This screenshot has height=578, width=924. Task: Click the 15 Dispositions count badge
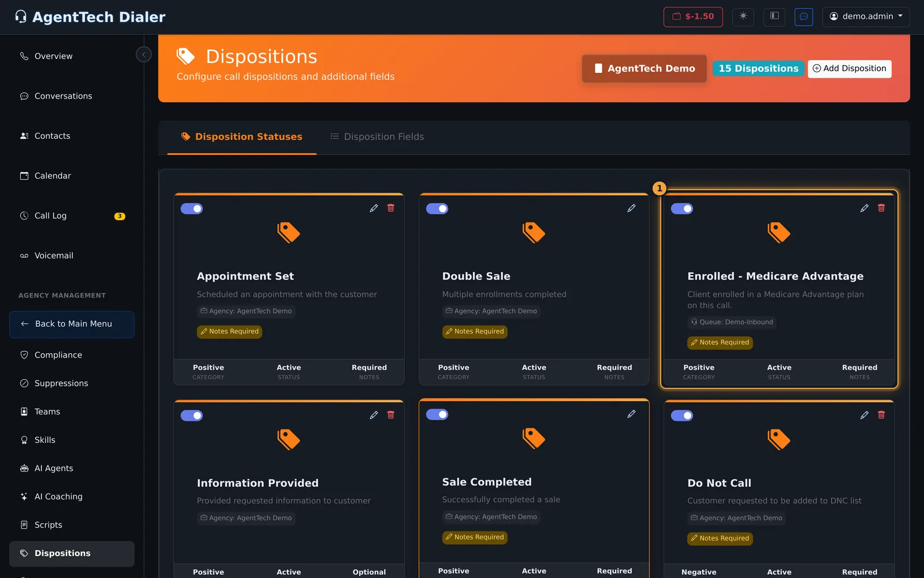click(758, 69)
